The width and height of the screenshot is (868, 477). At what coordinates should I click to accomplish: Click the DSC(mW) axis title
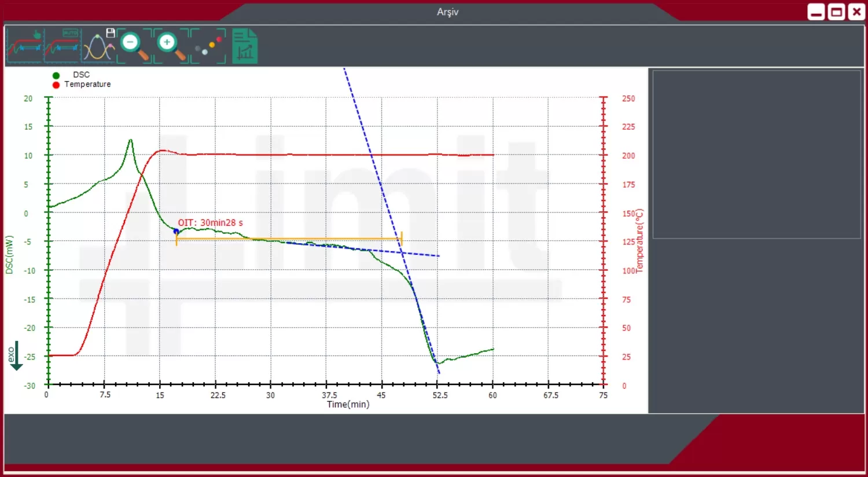pyautogui.click(x=9, y=255)
